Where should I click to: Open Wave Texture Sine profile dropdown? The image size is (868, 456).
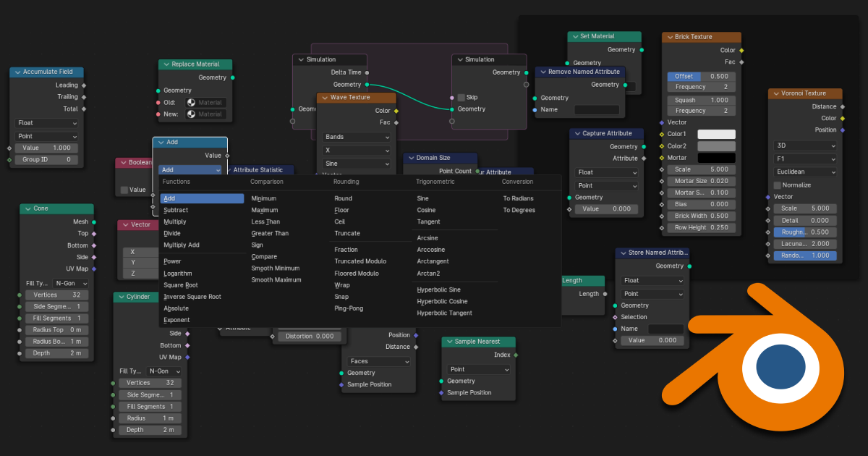point(357,164)
